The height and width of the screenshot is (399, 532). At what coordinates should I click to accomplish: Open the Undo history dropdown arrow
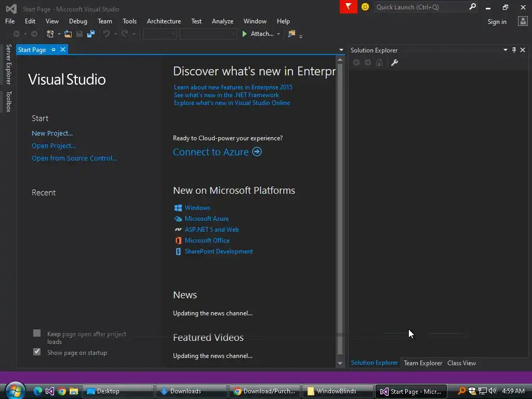[115, 34]
